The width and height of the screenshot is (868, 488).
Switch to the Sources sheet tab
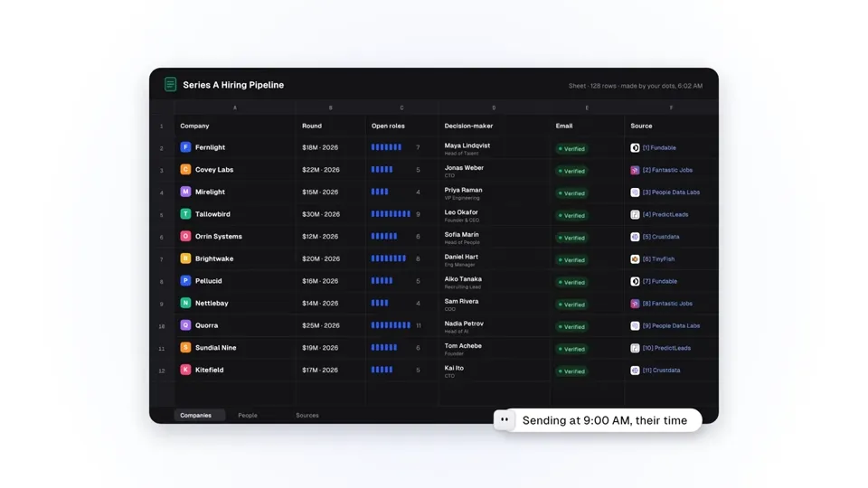pyautogui.click(x=307, y=415)
